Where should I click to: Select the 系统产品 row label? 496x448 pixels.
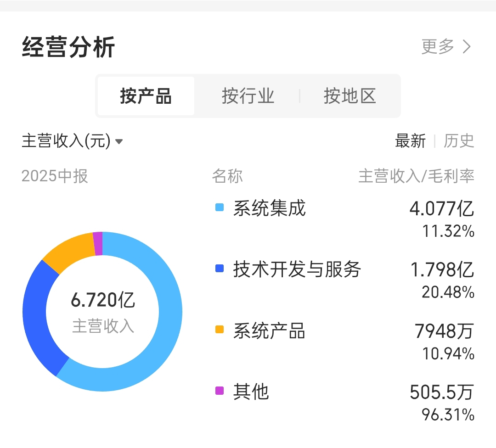click(269, 330)
